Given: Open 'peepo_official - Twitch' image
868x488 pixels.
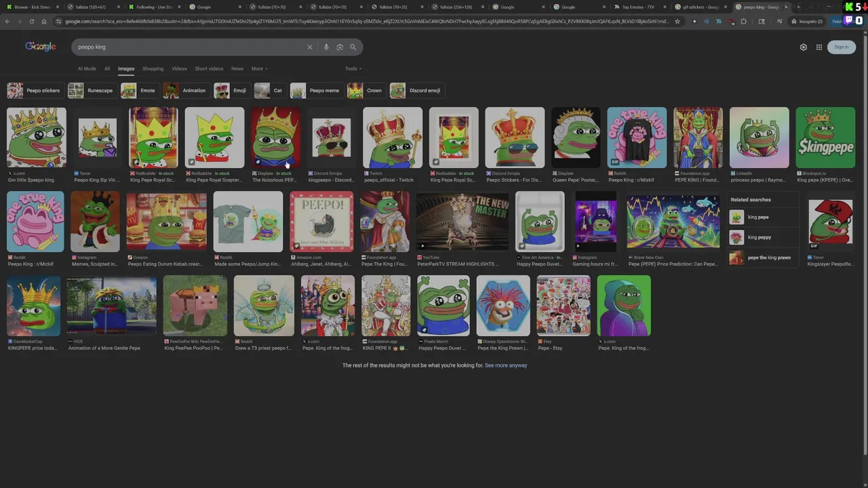Looking at the screenshot, I should pos(393,138).
